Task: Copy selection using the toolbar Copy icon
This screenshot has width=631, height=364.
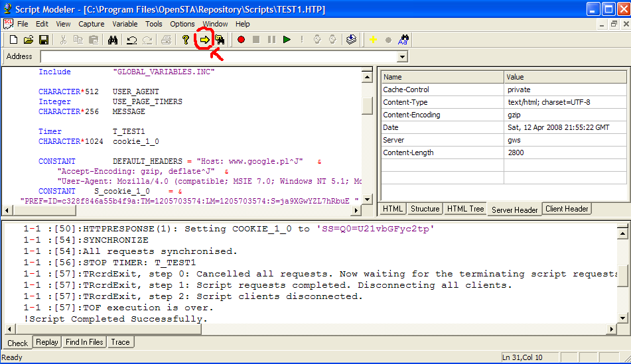Action: pyautogui.click(x=78, y=40)
